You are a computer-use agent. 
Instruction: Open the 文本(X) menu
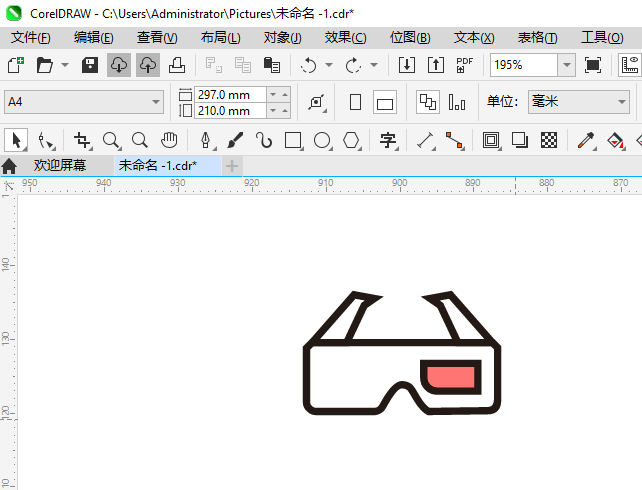pos(474,38)
